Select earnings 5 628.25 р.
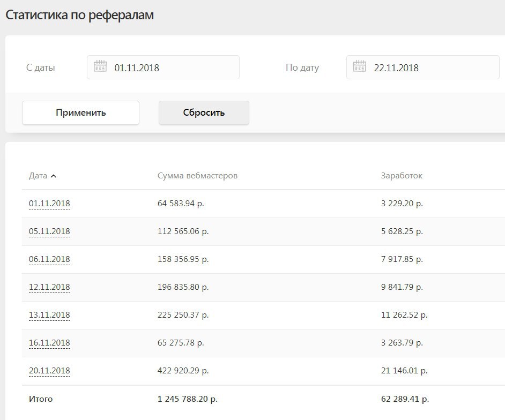The height and width of the screenshot is (420, 505). point(402,231)
